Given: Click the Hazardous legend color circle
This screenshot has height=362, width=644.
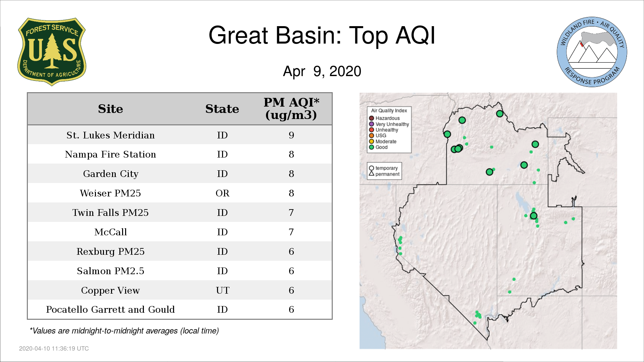Looking at the screenshot, I should tap(371, 118).
